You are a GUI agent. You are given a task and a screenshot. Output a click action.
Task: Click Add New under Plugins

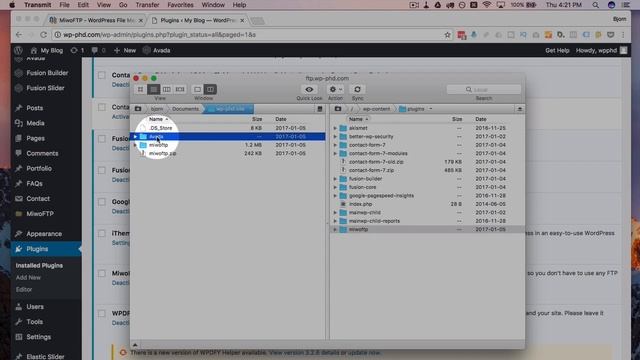pos(28,278)
